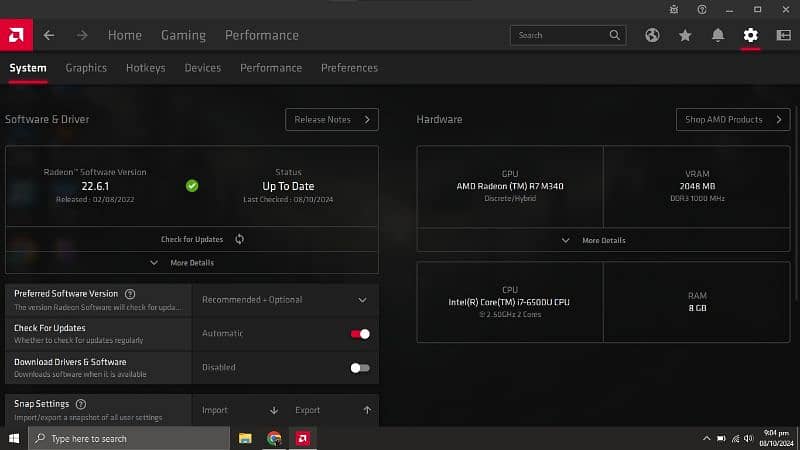Enable Download Drivers & Software toggle
Viewport: 800px width, 450px height.
(x=360, y=368)
